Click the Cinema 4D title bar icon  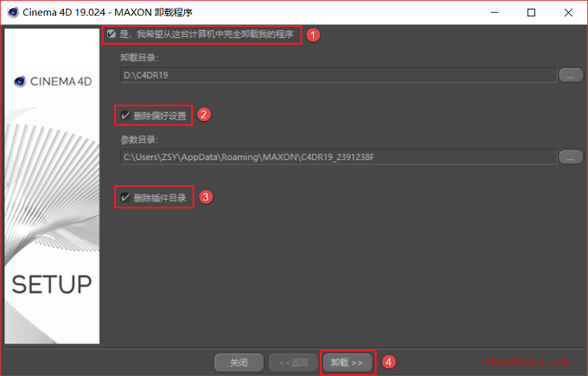[x=13, y=12]
